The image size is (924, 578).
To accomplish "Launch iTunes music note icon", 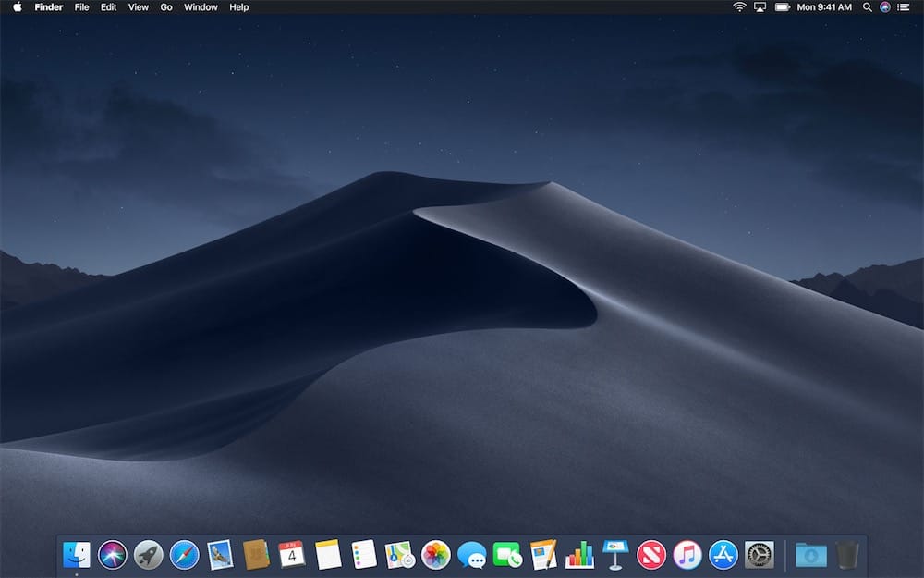I will 687,554.
